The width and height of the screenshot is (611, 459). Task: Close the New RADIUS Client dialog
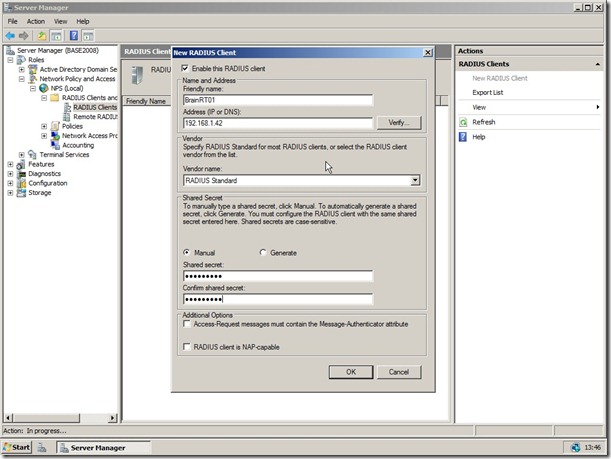point(428,52)
